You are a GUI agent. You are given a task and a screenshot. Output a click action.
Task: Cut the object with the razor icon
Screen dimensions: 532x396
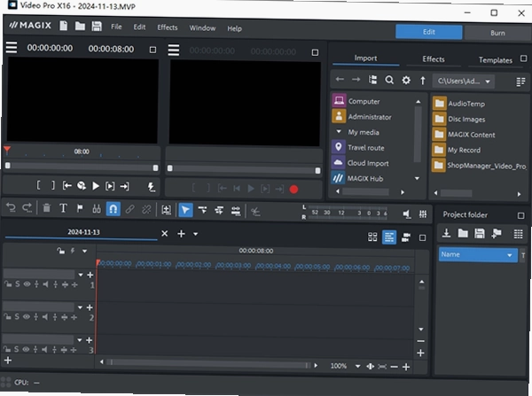(97, 209)
